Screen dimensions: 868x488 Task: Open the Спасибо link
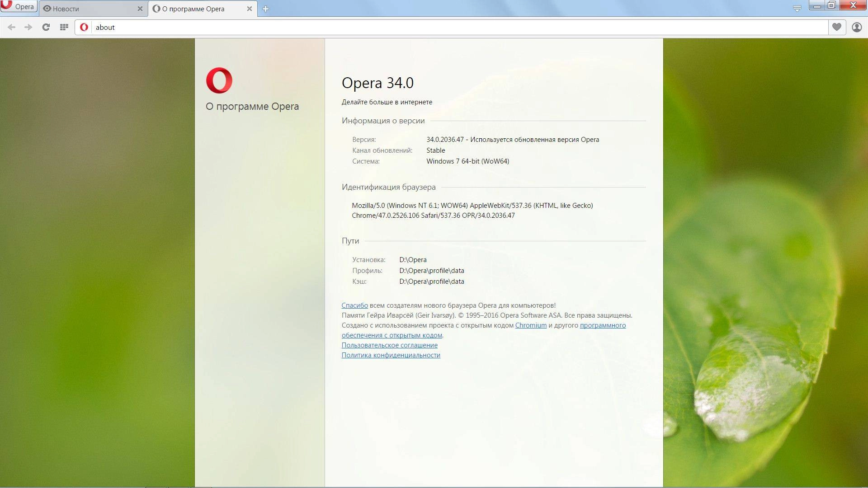[354, 305]
